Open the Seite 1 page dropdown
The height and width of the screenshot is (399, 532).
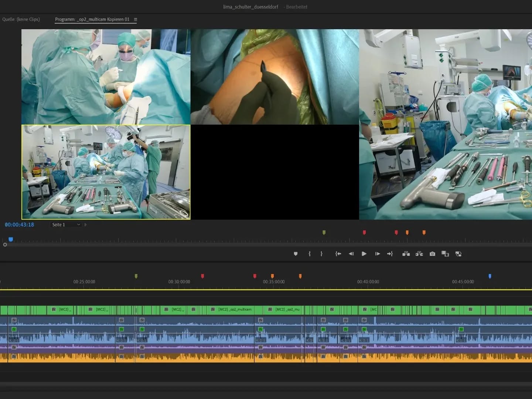pos(66,224)
